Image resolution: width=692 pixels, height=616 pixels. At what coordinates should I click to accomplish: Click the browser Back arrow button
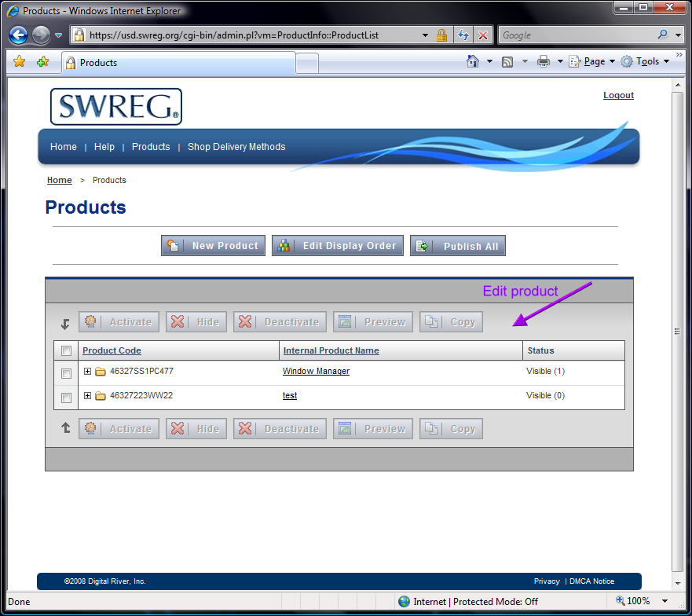(x=19, y=35)
